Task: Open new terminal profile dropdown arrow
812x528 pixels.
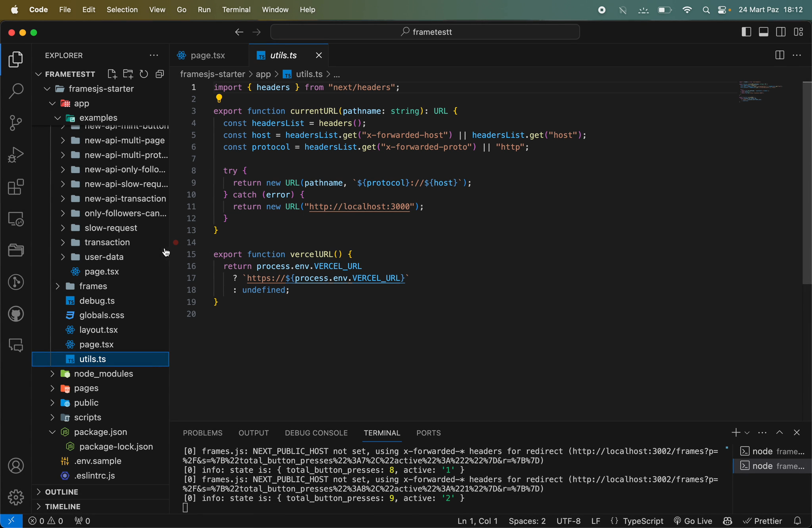Action: 747,432
